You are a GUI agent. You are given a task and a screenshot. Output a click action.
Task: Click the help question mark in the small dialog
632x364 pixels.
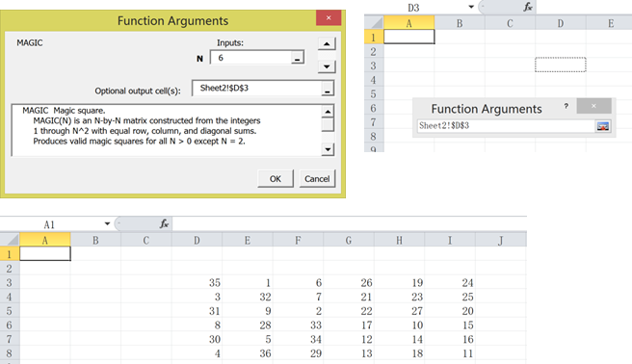click(x=566, y=106)
